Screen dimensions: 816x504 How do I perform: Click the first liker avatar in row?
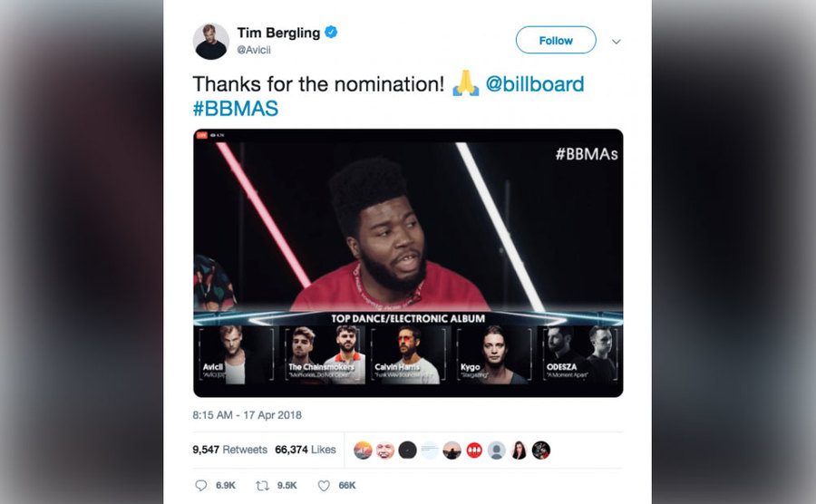coord(363,450)
